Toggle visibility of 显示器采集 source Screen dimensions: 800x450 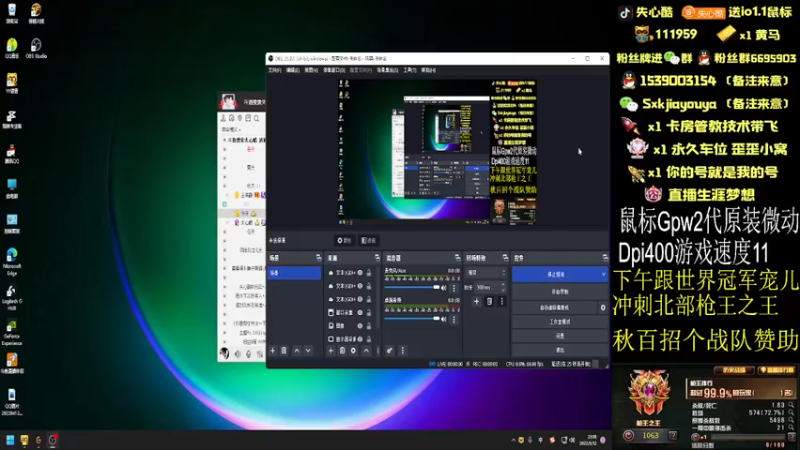(x=360, y=339)
